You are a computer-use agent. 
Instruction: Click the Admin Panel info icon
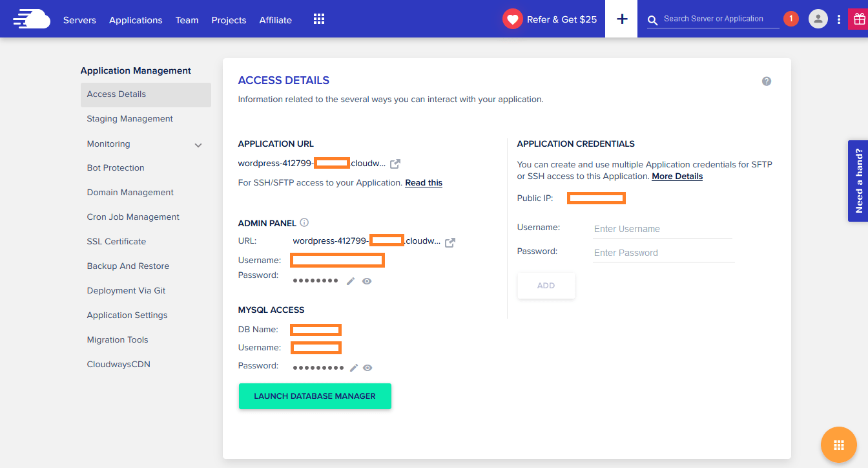pyautogui.click(x=304, y=222)
